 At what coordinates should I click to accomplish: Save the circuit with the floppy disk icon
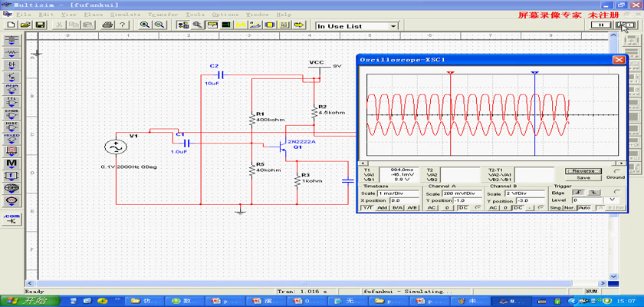point(40,25)
